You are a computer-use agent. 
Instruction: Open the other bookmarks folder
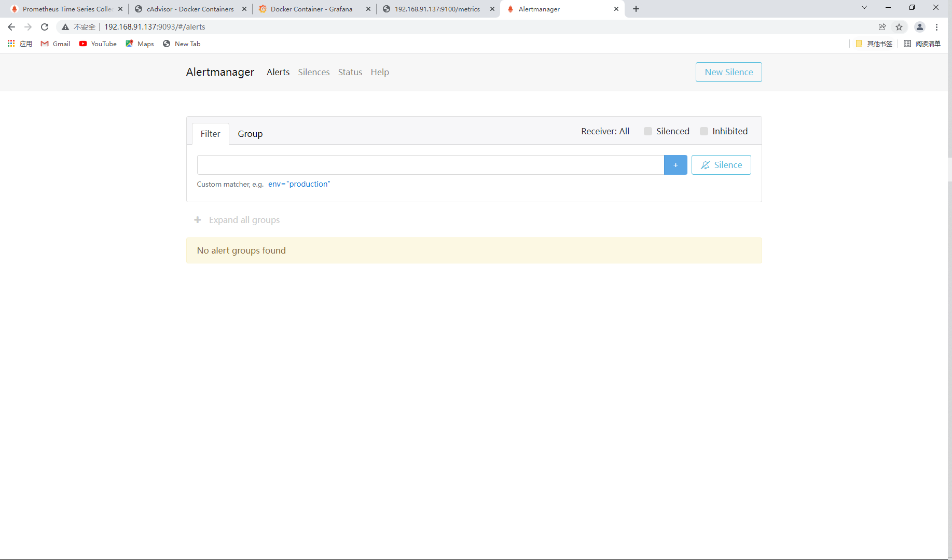click(x=874, y=44)
